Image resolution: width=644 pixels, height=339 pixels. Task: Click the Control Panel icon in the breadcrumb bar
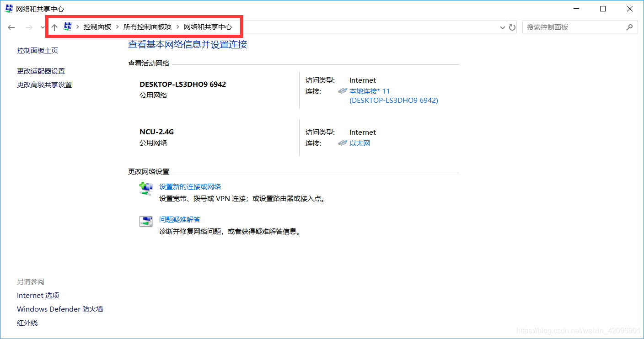click(68, 26)
